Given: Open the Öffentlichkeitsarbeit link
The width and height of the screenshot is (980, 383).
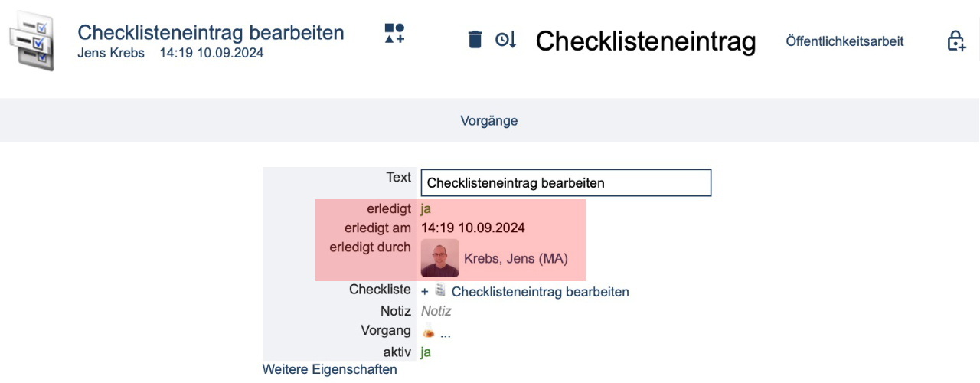Looking at the screenshot, I should [x=844, y=41].
